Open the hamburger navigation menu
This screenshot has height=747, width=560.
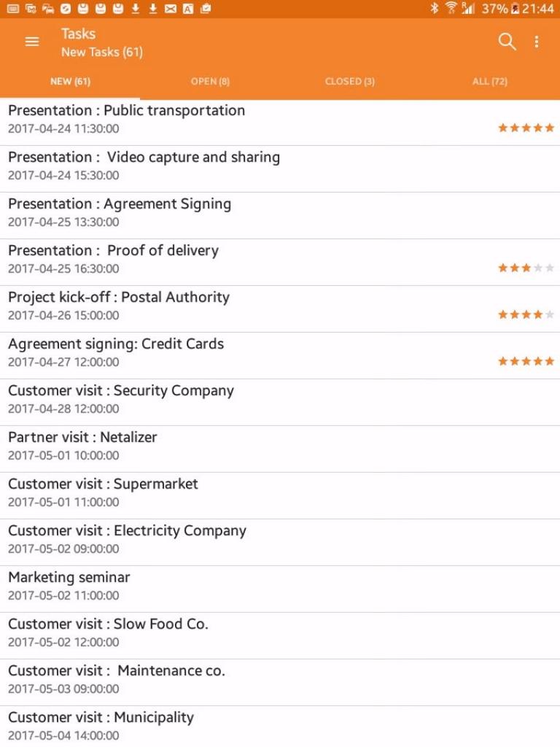pyautogui.click(x=32, y=42)
